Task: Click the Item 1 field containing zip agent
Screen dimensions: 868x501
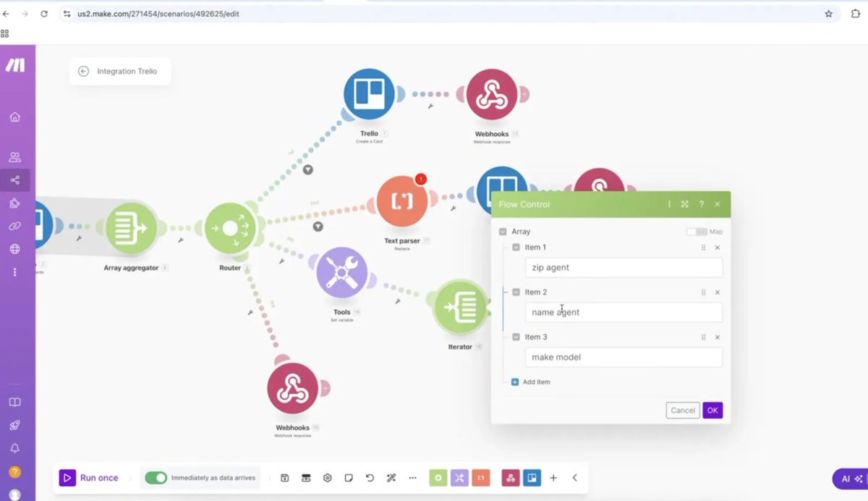Action: coord(624,267)
